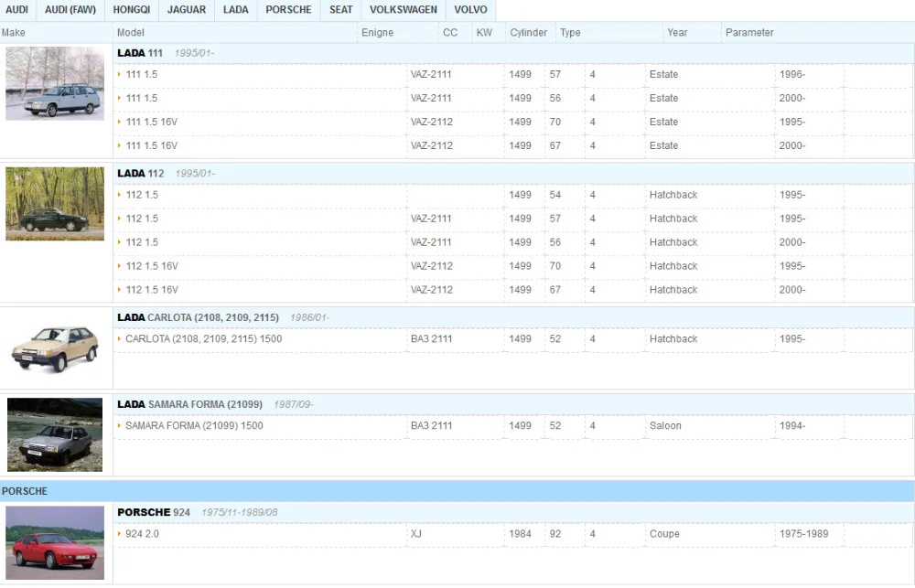Open LADA CARLOTA (2108, 2109, 2115) heading
This screenshot has width=915, height=588.
[198, 317]
